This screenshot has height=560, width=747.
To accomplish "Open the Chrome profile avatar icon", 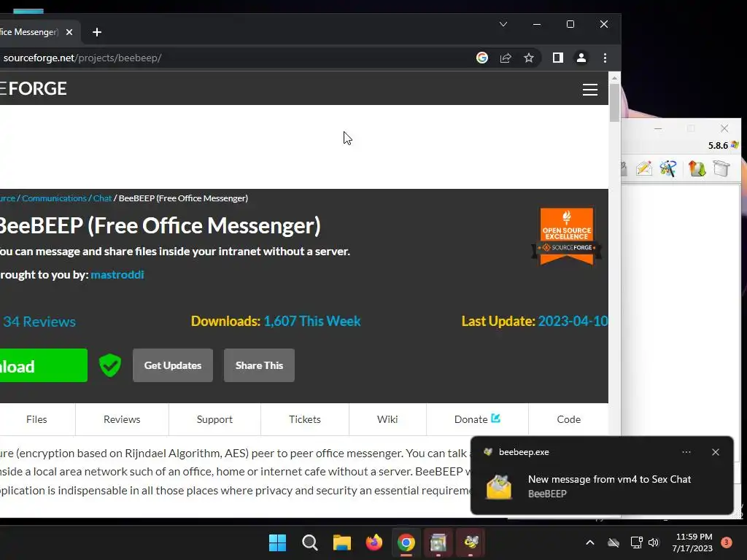I will point(581,58).
